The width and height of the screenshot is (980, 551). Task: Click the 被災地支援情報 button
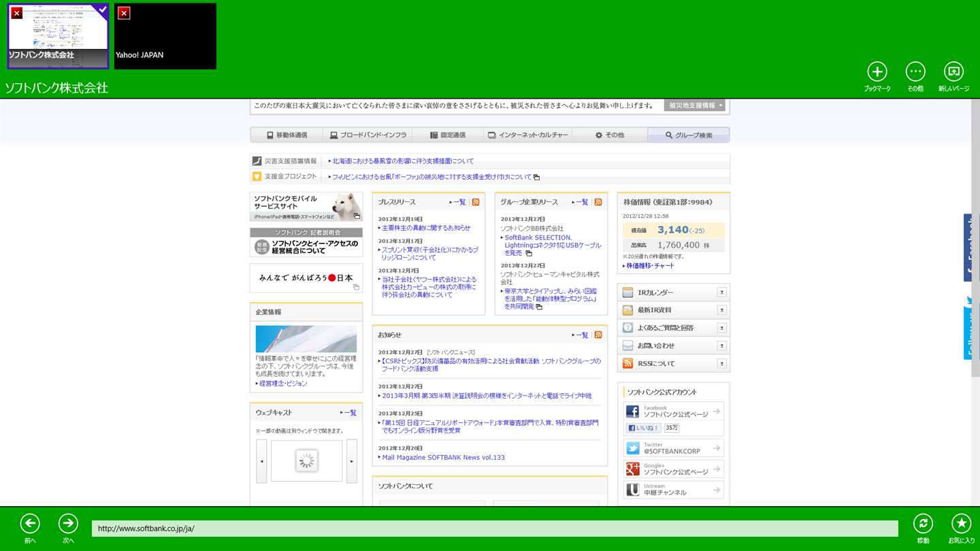click(x=695, y=105)
